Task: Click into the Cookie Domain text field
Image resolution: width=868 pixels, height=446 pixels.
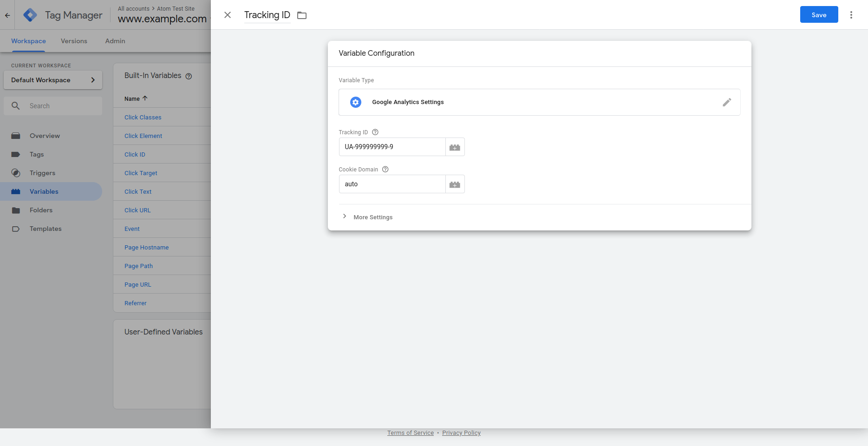Action: click(x=392, y=184)
